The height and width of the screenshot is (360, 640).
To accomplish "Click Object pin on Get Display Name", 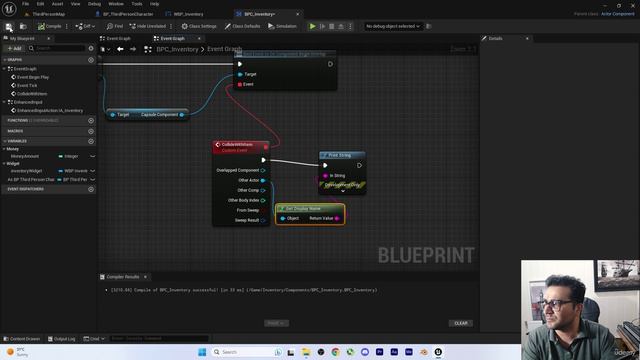I will tap(283, 219).
